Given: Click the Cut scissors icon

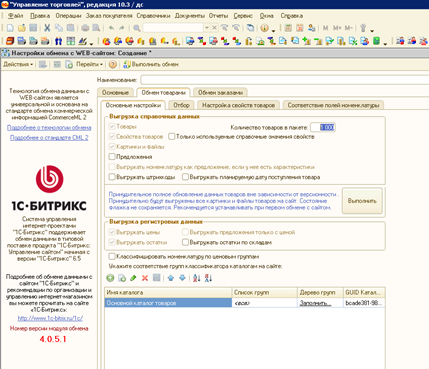Looking at the screenshot, I should (47, 28).
